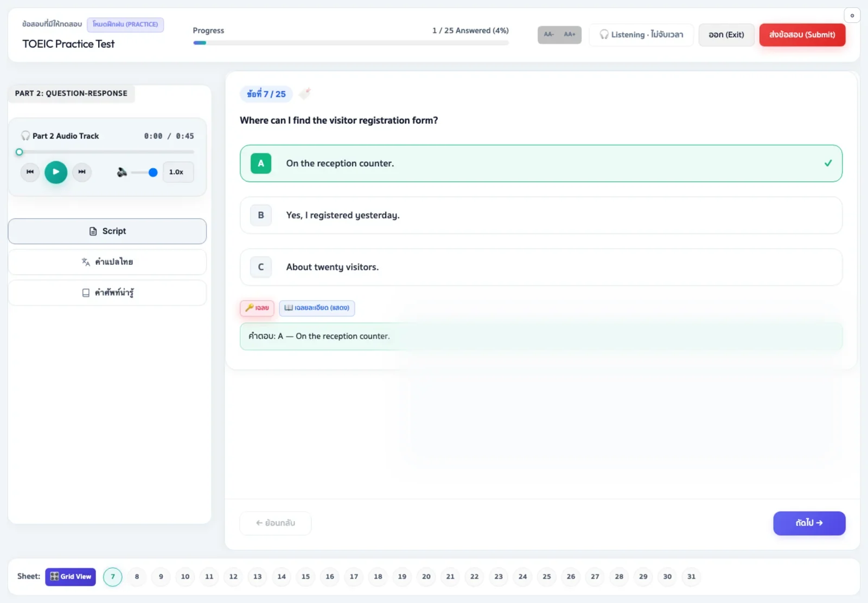Click the audio progress seek bar
The image size is (868, 603).
tap(106, 152)
